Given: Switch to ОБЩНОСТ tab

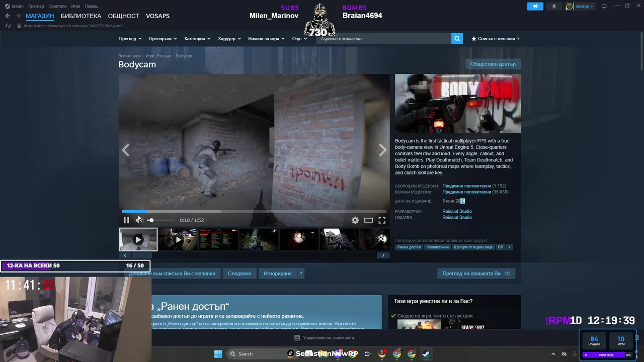Looking at the screenshot, I should tap(123, 16).
